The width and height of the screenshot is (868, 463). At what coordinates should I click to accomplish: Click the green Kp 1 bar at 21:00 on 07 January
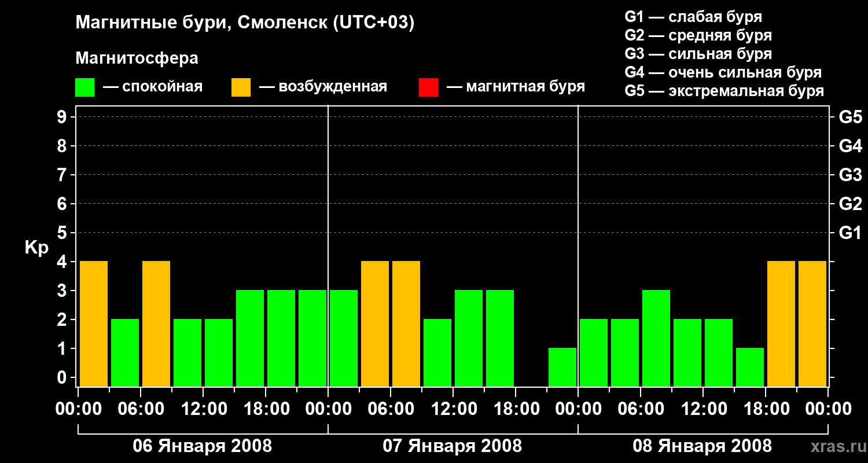pos(562,368)
